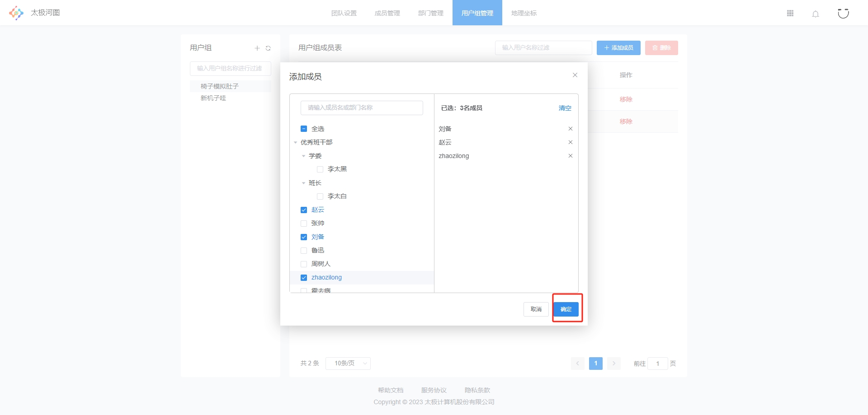Image resolution: width=868 pixels, height=415 pixels.
Task: Open the 10条/页 page size dropdown
Action: (348, 364)
